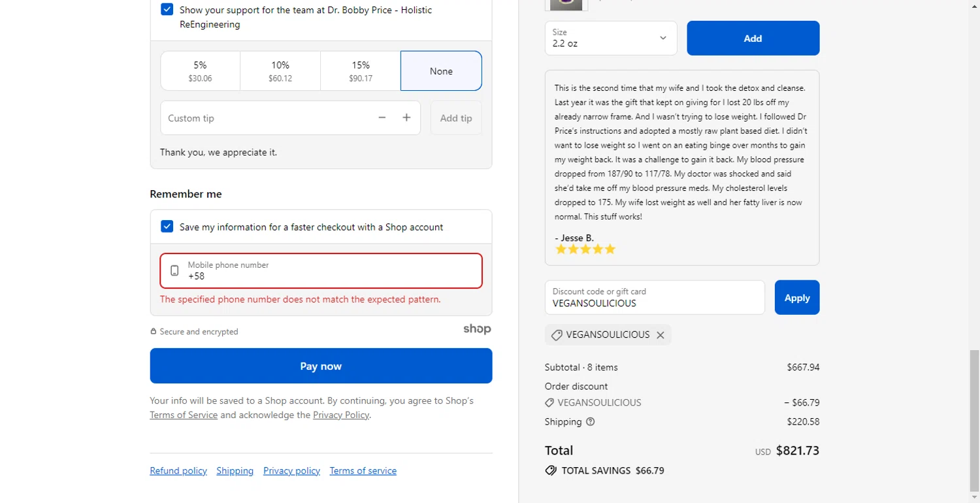The image size is (980, 503).
Task: Open the Privacy policy footer link
Action: [291, 470]
